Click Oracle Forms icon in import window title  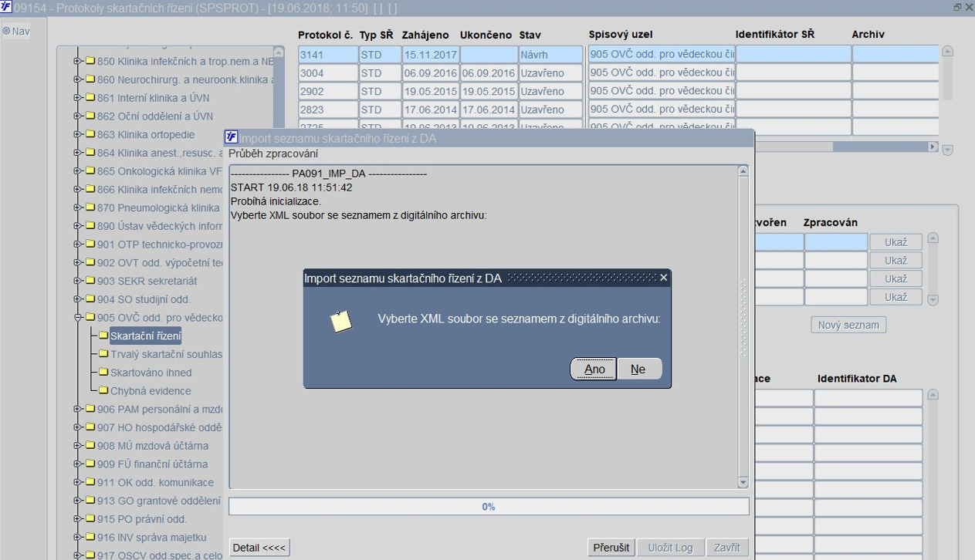(231, 138)
